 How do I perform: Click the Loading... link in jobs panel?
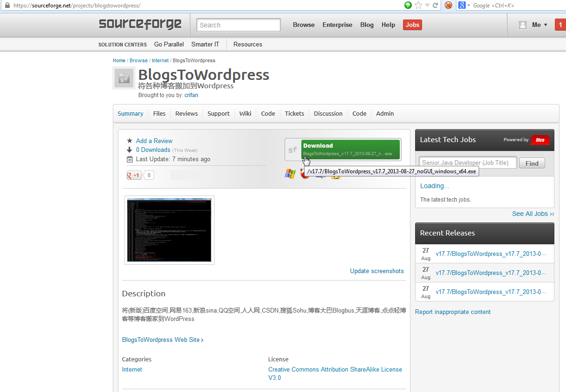point(435,186)
